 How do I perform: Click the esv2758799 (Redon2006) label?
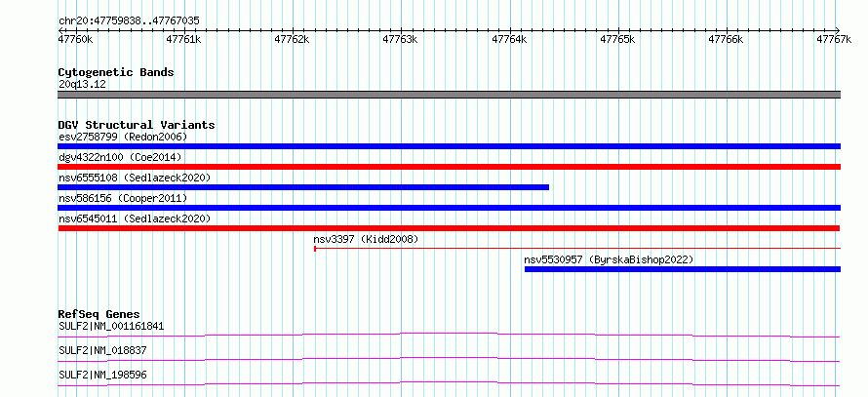tap(123, 137)
